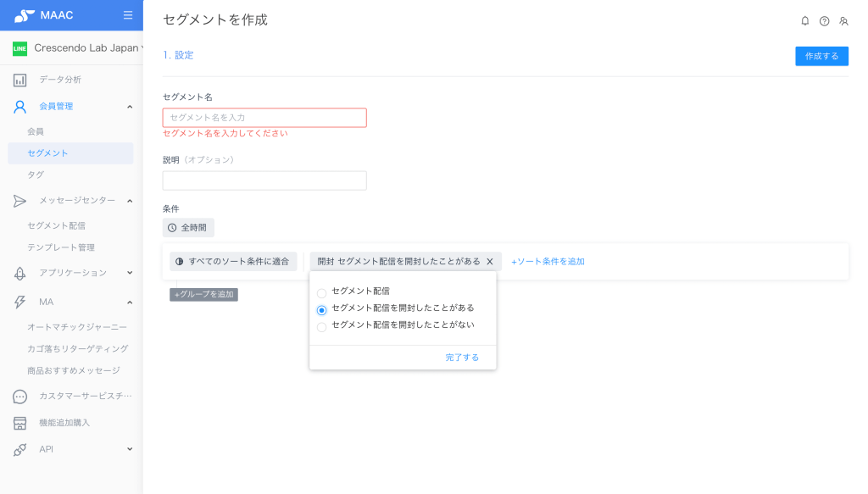Screen dimensions: 868x494
Task: Open タグ menu item
Action: tap(36, 175)
